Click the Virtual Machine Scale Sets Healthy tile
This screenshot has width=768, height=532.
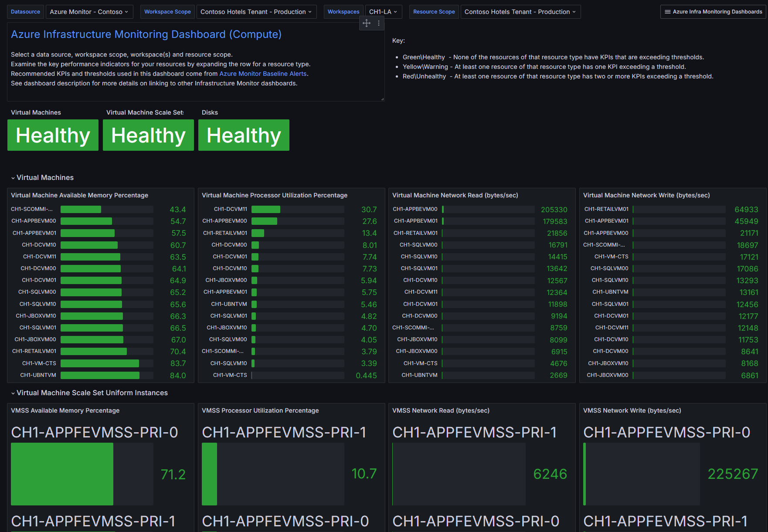(x=148, y=135)
